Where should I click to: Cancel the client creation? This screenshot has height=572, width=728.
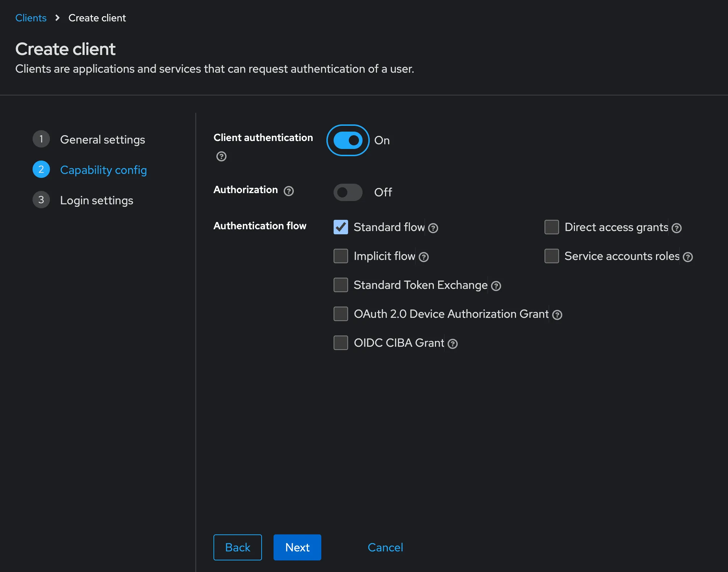pos(385,547)
